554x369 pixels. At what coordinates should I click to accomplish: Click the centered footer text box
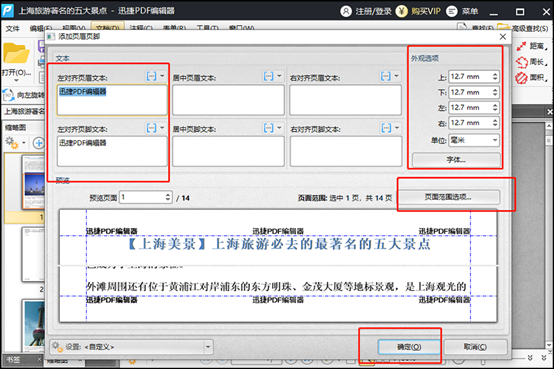pos(228,151)
